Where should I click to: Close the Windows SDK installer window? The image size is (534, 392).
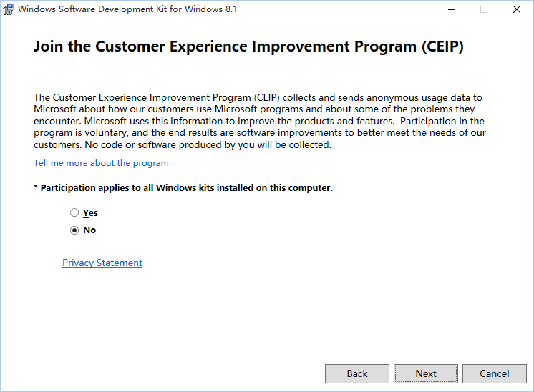[517, 9]
